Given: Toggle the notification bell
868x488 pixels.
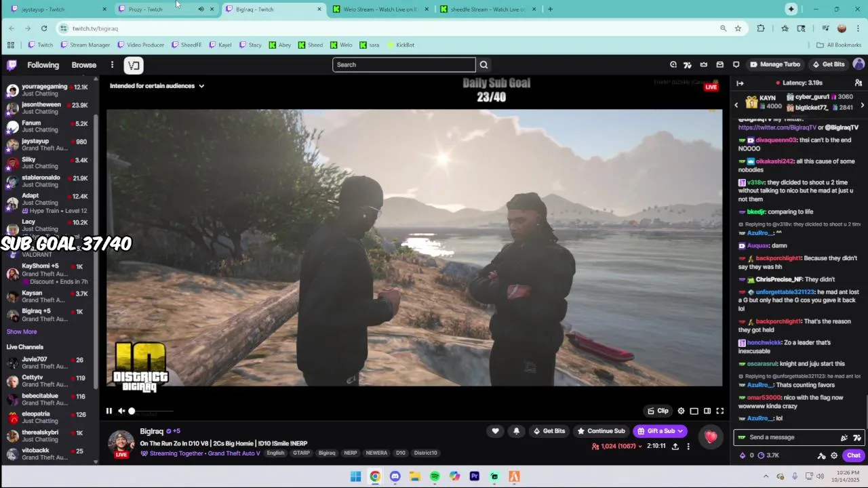Looking at the screenshot, I should tap(516, 431).
